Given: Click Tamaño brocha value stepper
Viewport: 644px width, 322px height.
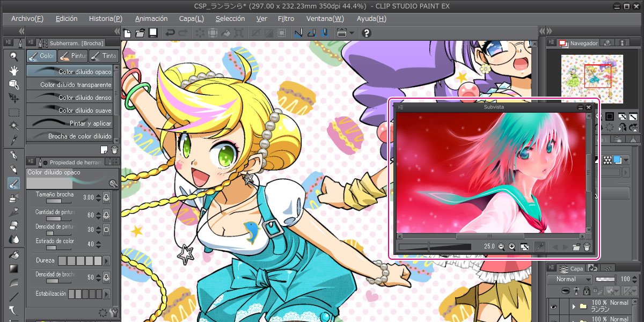Looking at the screenshot, I should point(98,197).
